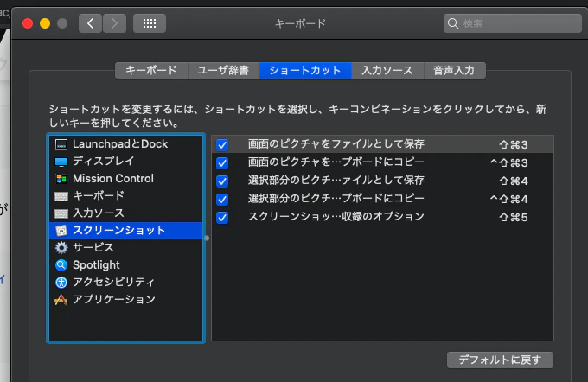Click the ⇧⌘4 key combination
The image size is (588, 382).
(514, 181)
